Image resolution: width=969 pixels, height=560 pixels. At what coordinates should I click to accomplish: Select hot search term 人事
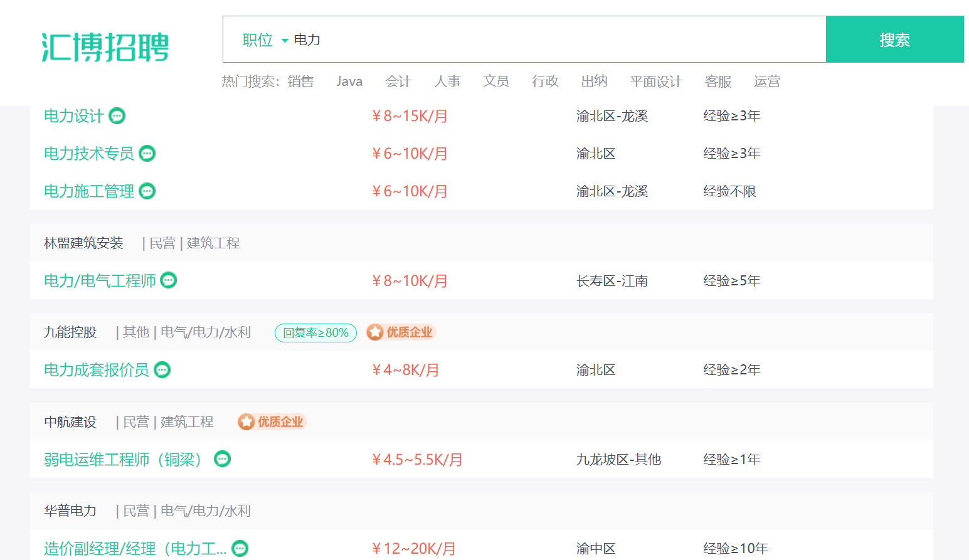(447, 82)
